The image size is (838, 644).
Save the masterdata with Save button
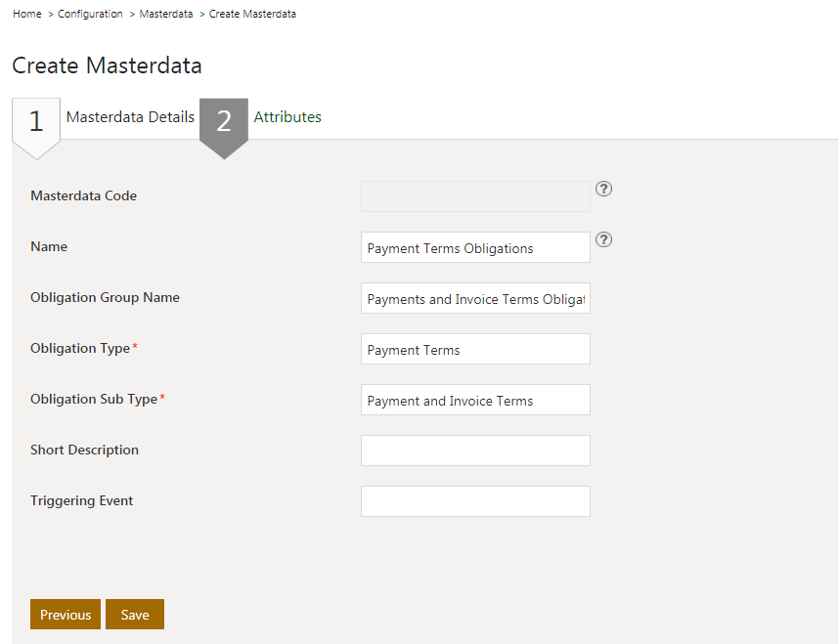click(x=135, y=615)
